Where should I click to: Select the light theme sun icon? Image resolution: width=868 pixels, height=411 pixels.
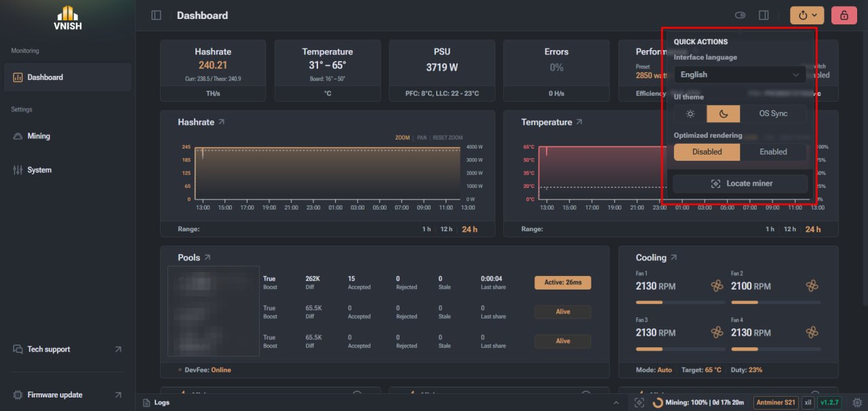[x=690, y=113]
